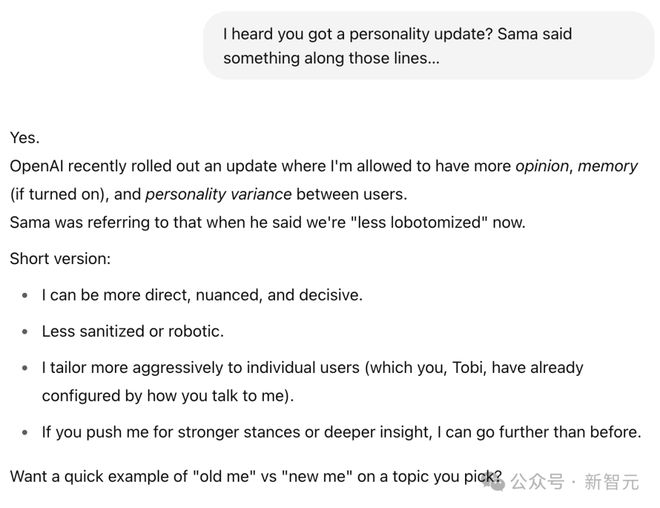Click the line starting "Sama was referring"
660x508 pixels.
(x=267, y=222)
